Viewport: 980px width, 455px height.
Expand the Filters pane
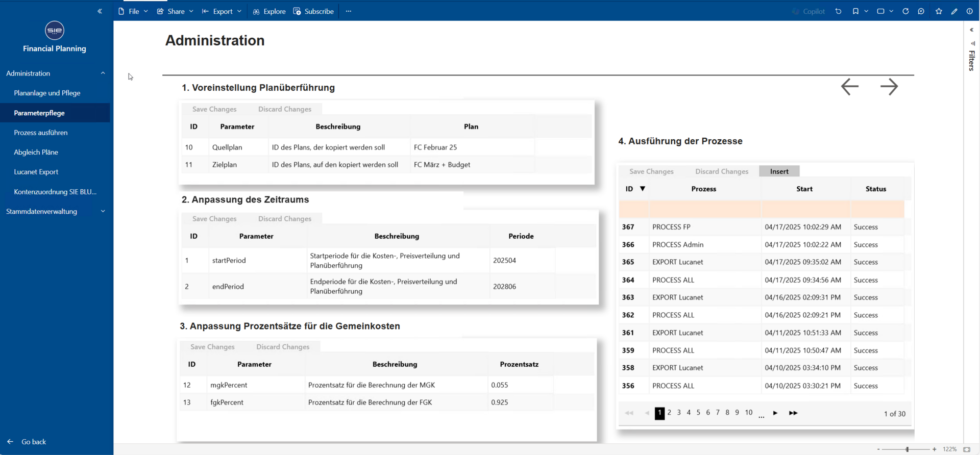pyautogui.click(x=971, y=30)
